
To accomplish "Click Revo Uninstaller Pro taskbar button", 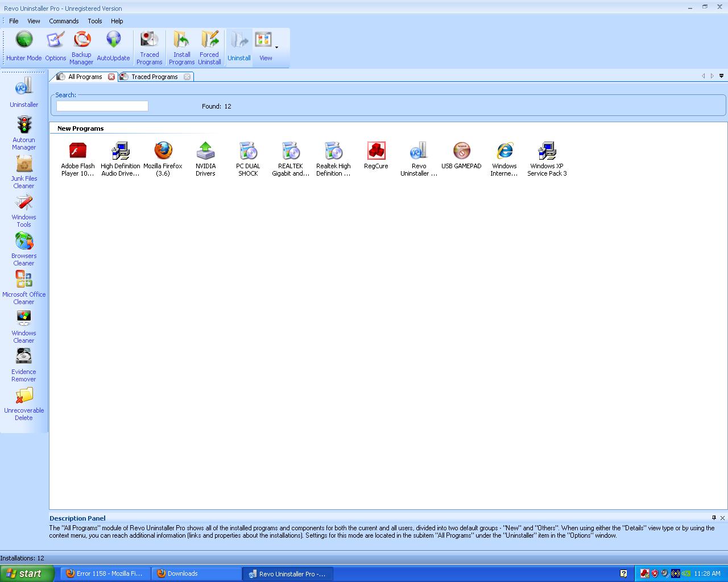I will [x=288, y=573].
